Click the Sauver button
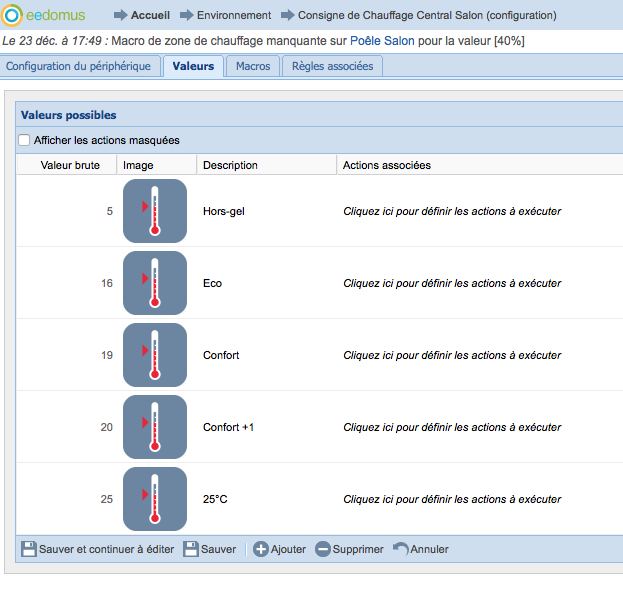 point(210,549)
